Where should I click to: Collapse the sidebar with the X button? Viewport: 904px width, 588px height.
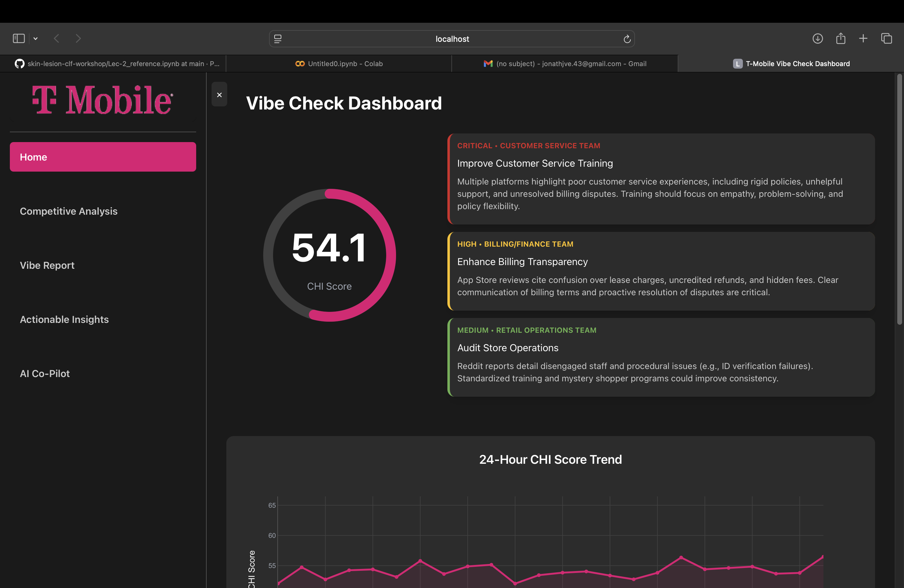(x=219, y=95)
